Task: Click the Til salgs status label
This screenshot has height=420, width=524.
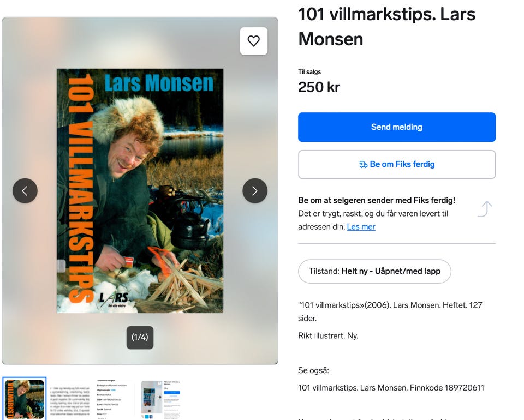Action: [309, 72]
